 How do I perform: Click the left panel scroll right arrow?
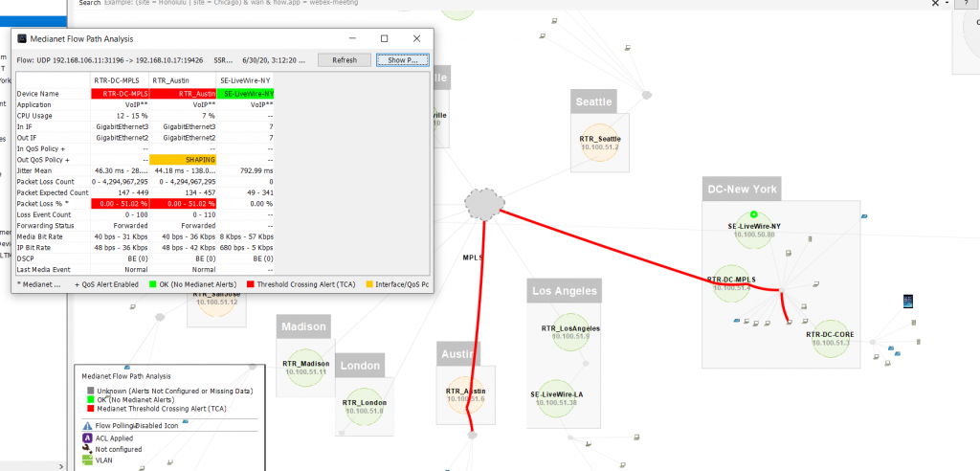[x=60, y=465]
